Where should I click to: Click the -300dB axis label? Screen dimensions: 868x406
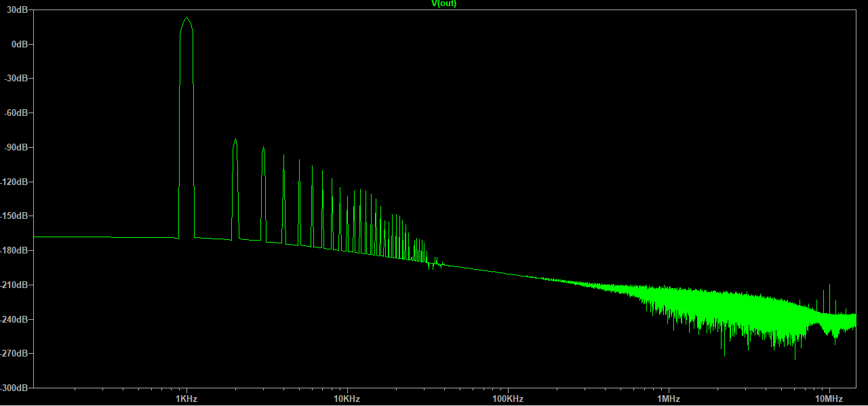14,388
